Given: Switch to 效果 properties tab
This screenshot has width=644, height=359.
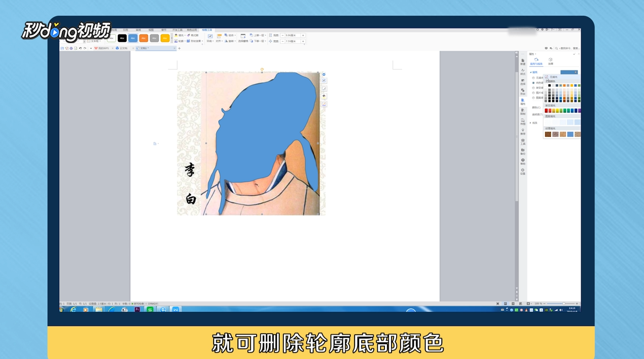Looking at the screenshot, I should coord(551,62).
